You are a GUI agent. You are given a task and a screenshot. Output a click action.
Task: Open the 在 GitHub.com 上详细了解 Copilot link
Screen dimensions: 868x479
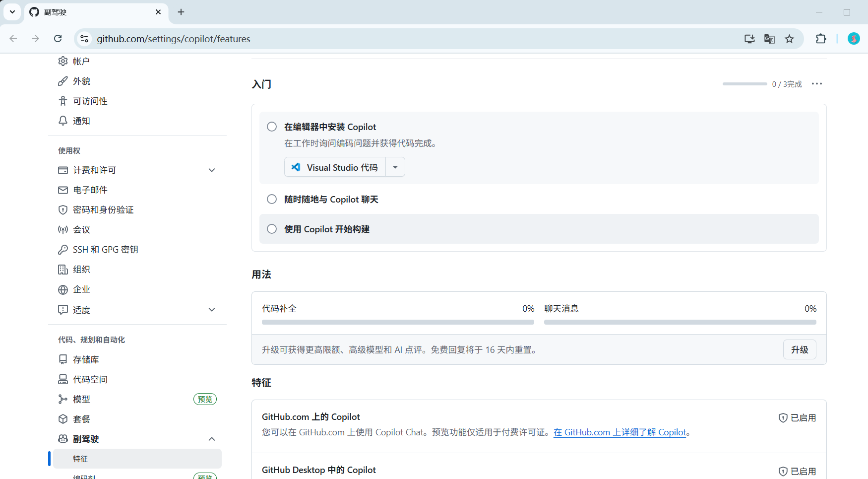[620, 432]
